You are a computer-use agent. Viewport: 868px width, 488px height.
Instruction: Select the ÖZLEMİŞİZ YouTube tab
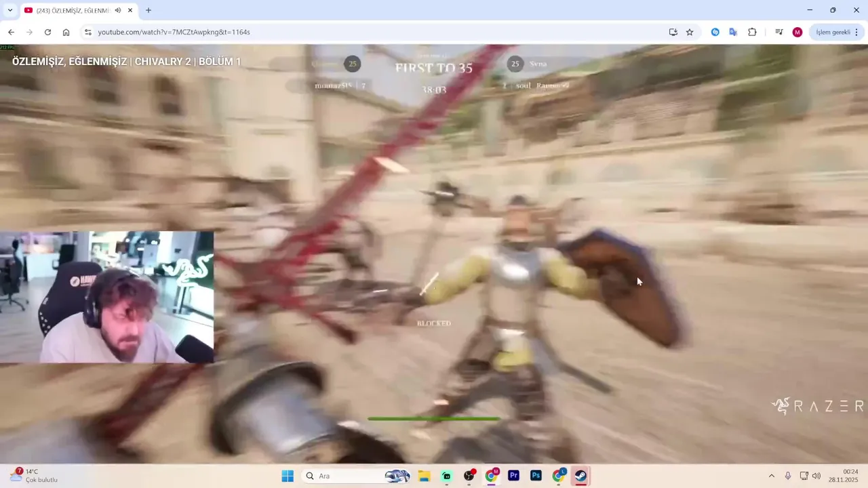pos(78,10)
